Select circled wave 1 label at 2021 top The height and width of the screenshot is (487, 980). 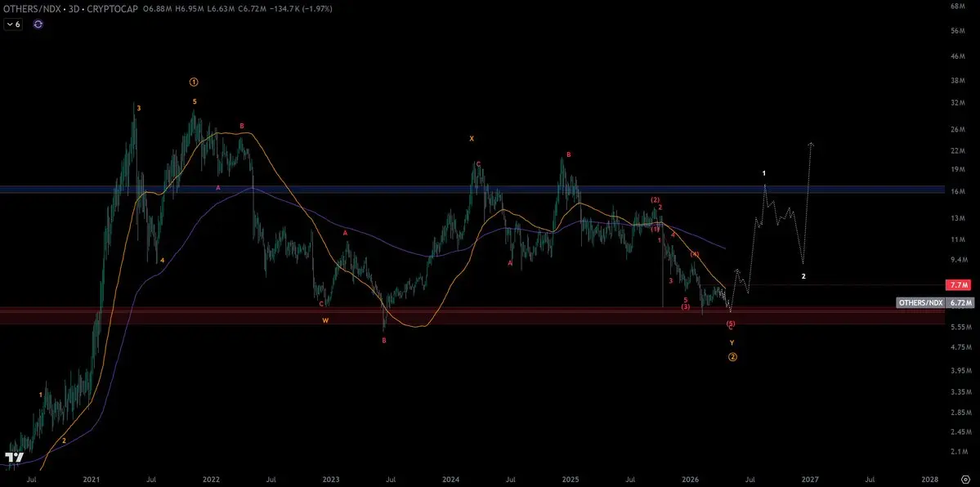coord(194,82)
